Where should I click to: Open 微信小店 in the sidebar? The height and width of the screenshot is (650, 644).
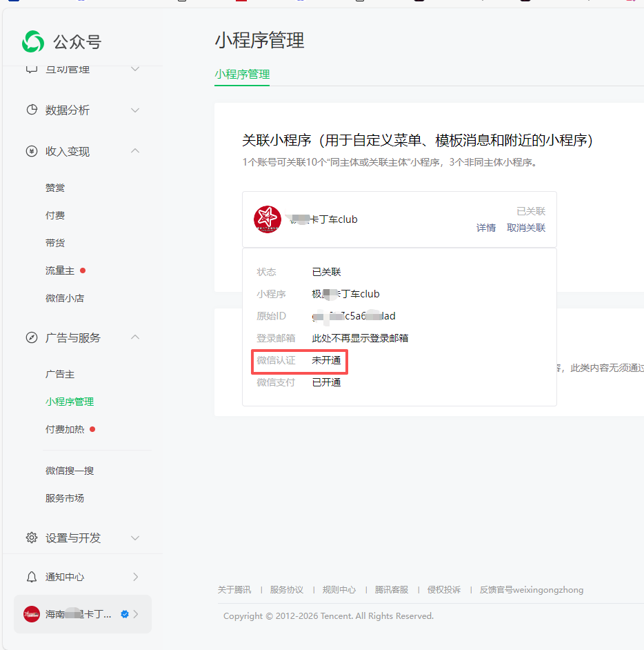pos(65,298)
